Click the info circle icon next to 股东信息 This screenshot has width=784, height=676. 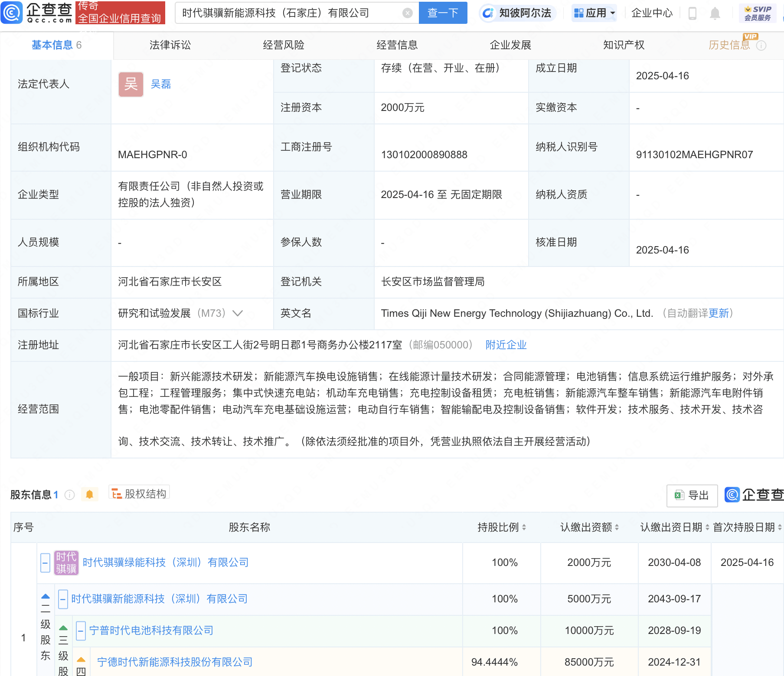click(x=69, y=495)
